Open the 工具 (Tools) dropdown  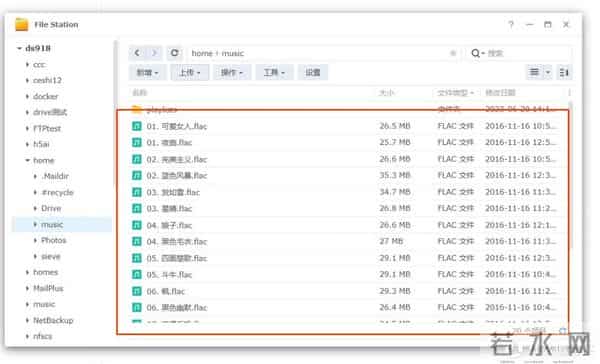click(274, 72)
